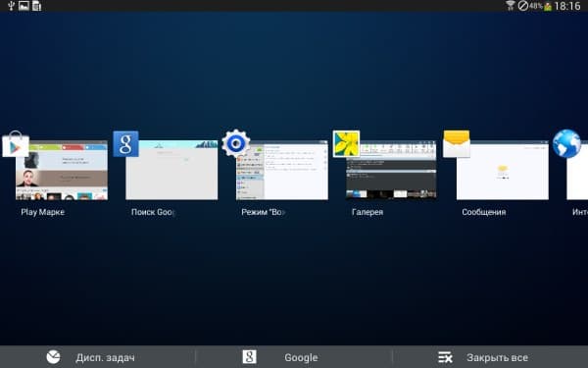
Task: Tap the close-all list icon
Action: [445, 357]
